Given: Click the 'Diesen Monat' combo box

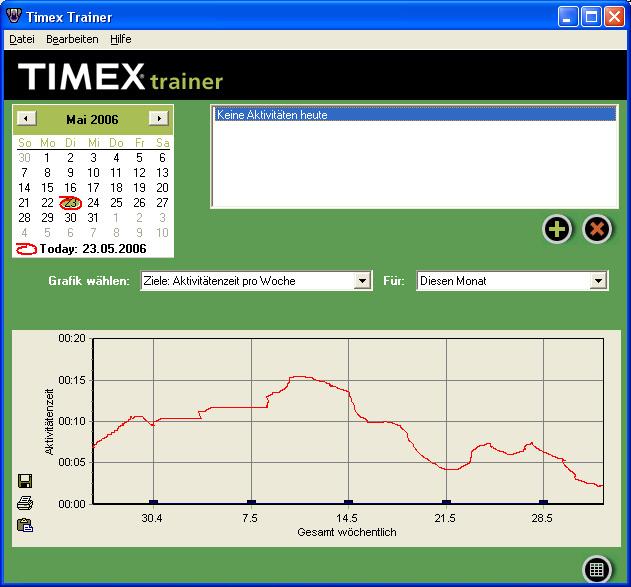Looking at the screenshot, I should [512, 281].
